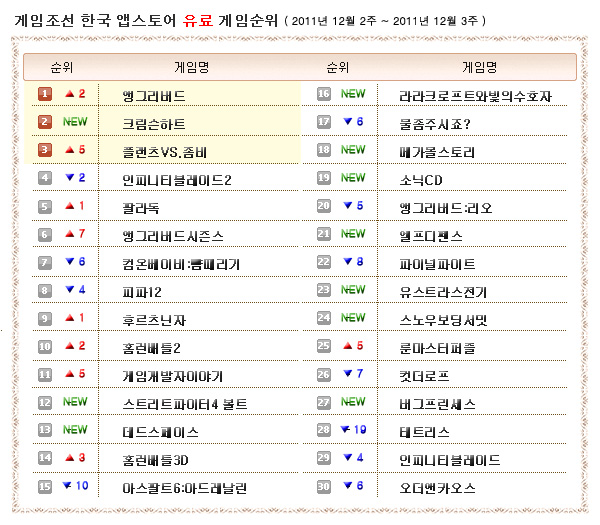Click the down arrow beside 테트리스
Image resolution: width=600 pixels, height=525 pixels.
[x=345, y=429]
